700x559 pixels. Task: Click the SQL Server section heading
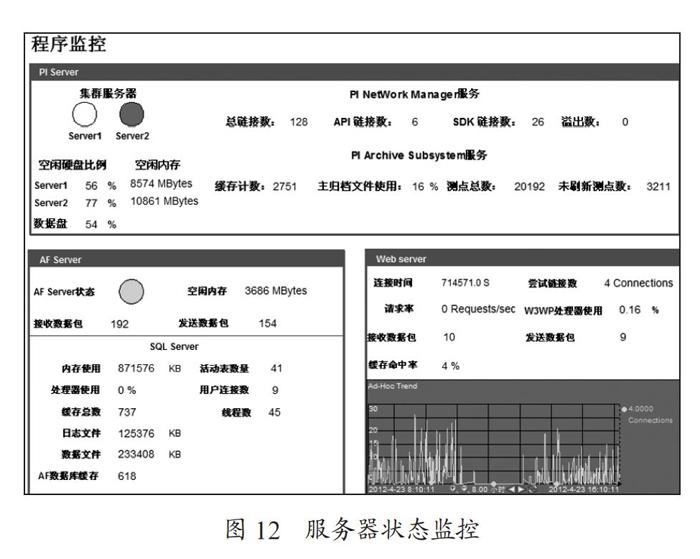tap(174, 346)
